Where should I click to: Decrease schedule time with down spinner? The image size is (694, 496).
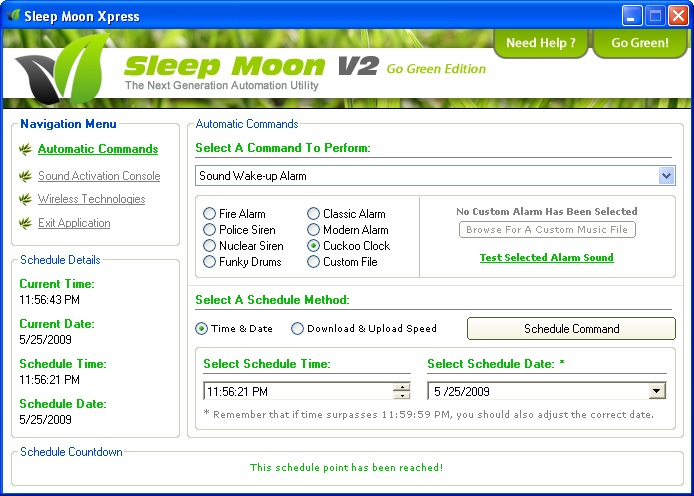(401, 396)
